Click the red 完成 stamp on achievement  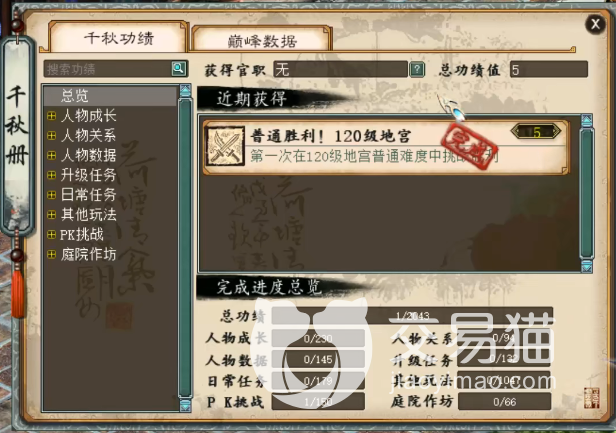click(469, 146)
